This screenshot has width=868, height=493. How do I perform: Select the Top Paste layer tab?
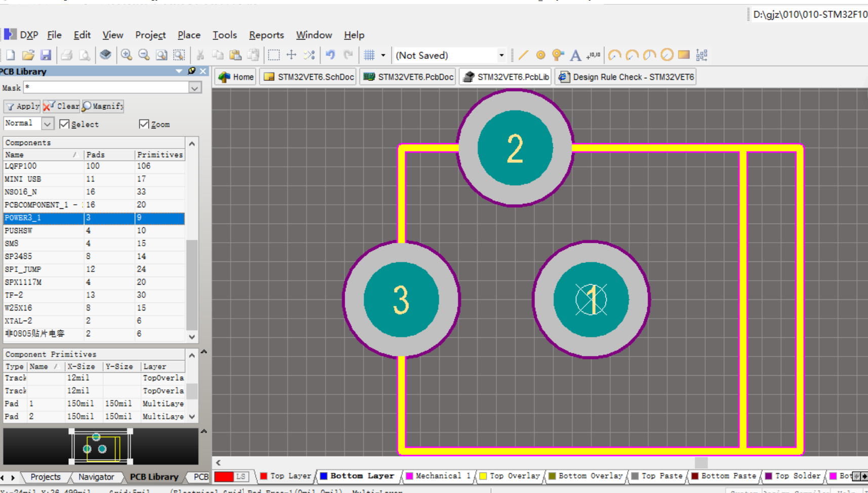pyautogui.click(x=657, y=476)
